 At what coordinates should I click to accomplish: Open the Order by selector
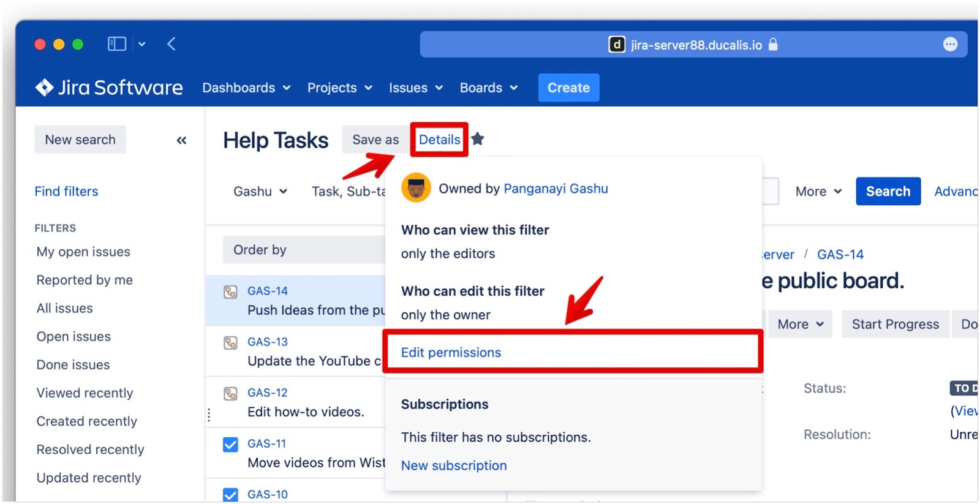click(304, 250)
